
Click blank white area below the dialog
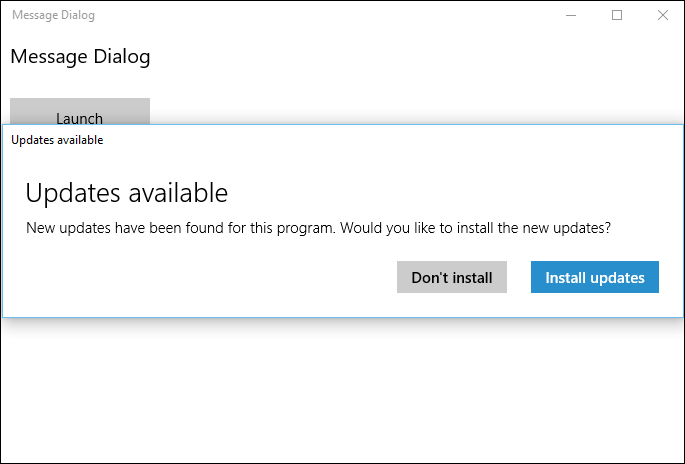point(340,390)
